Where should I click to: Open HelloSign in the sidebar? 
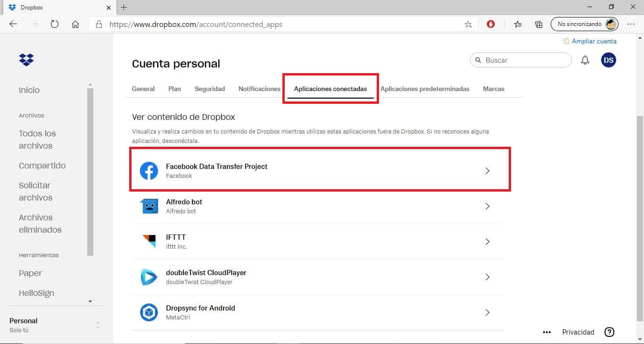coord(36,293)
